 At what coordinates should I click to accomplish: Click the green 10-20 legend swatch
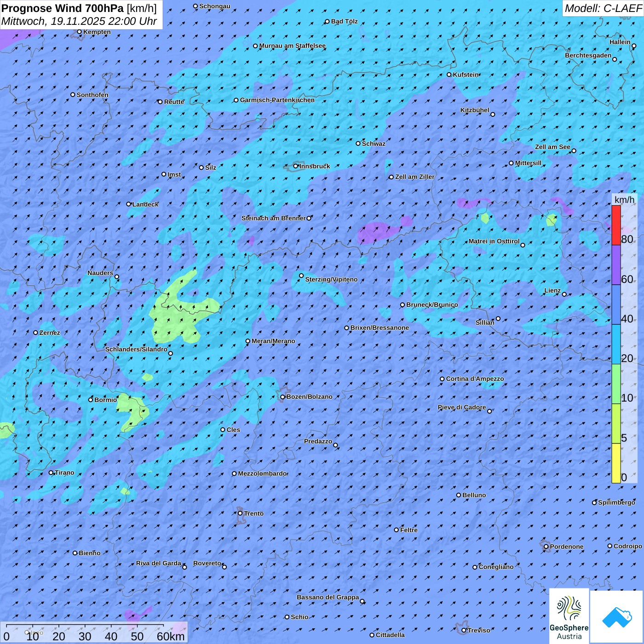(x=616, y=384)
